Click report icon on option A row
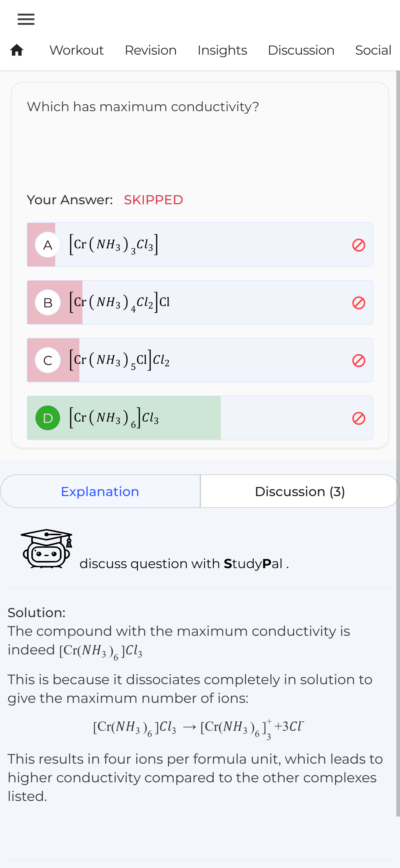This screenshot has height=868, width=400. click(358, 245)
